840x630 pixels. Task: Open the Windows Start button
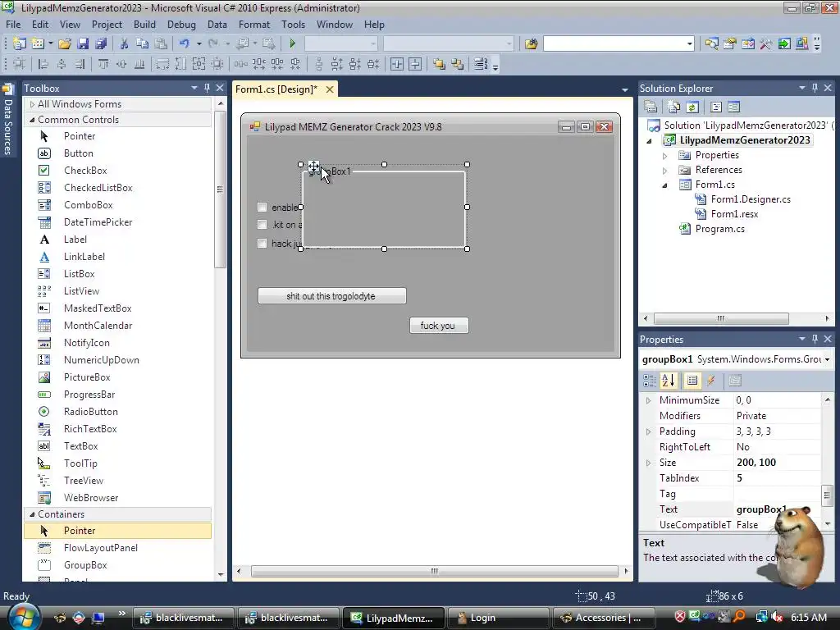24,616
